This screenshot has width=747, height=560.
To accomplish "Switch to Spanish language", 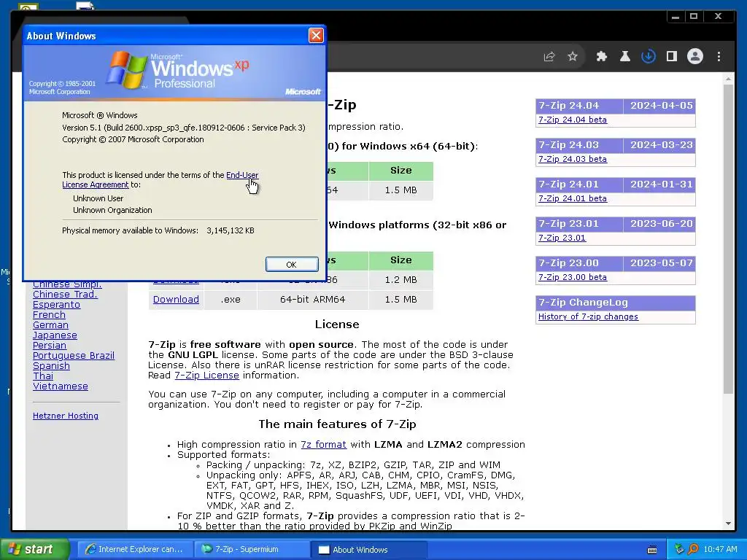I will pos(51,366).
